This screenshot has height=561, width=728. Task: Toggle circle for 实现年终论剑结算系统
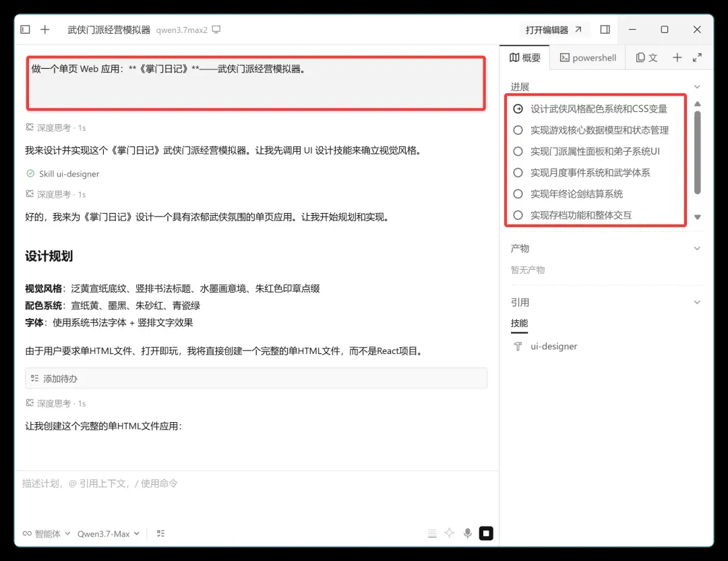[x=518, y=194]
